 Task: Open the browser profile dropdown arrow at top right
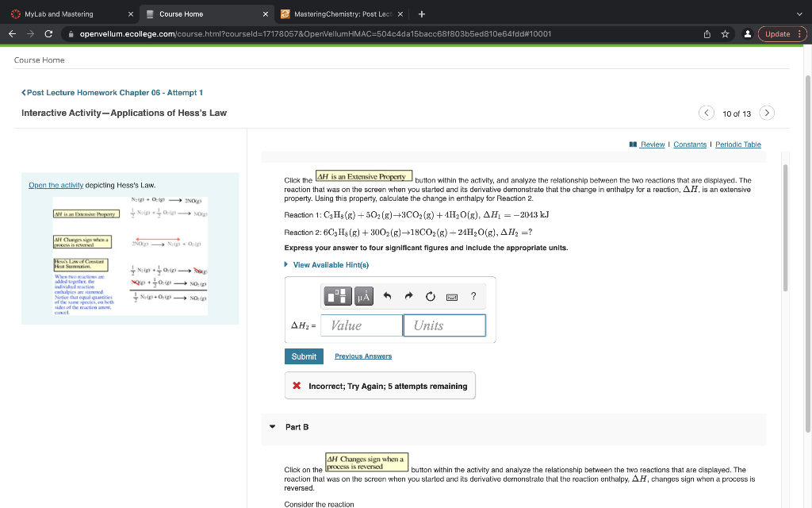coord(799,13)
